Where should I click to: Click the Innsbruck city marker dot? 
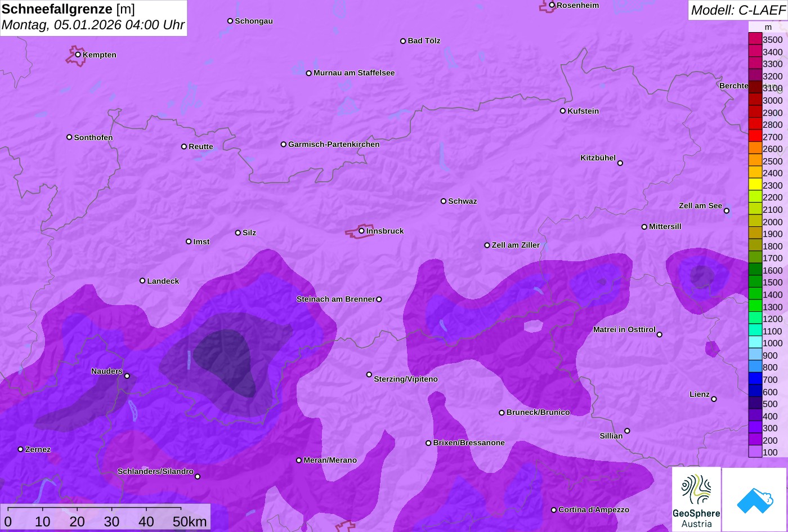tap(361, 231)
